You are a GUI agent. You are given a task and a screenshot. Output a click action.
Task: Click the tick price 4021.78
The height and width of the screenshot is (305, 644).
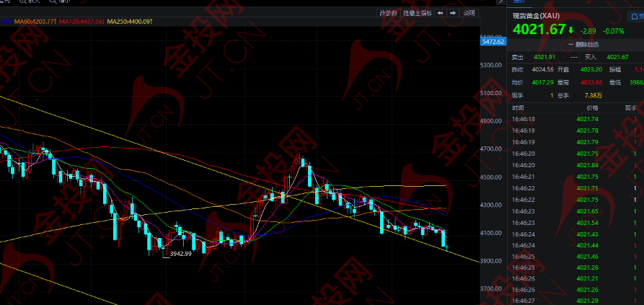(587, 131)
